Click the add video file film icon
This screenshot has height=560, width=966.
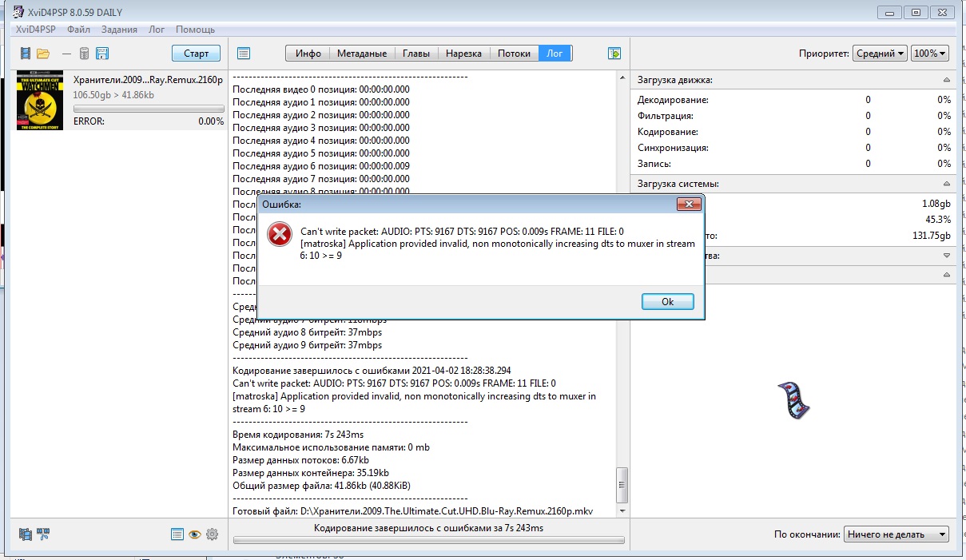[26, 54]
